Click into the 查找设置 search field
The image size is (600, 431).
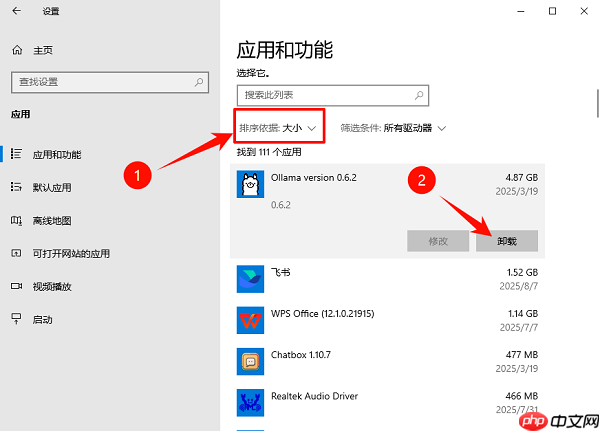(x=110, y=82)
